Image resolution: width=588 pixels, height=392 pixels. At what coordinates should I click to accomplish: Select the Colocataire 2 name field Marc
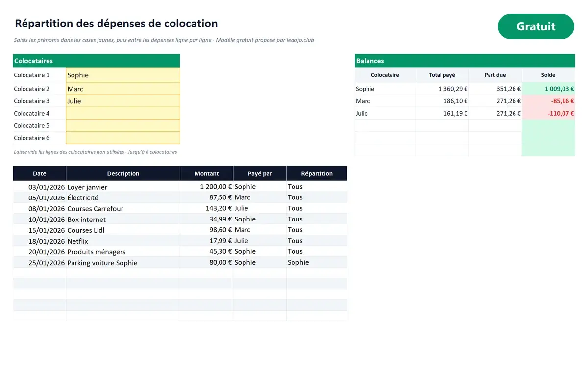123,89
